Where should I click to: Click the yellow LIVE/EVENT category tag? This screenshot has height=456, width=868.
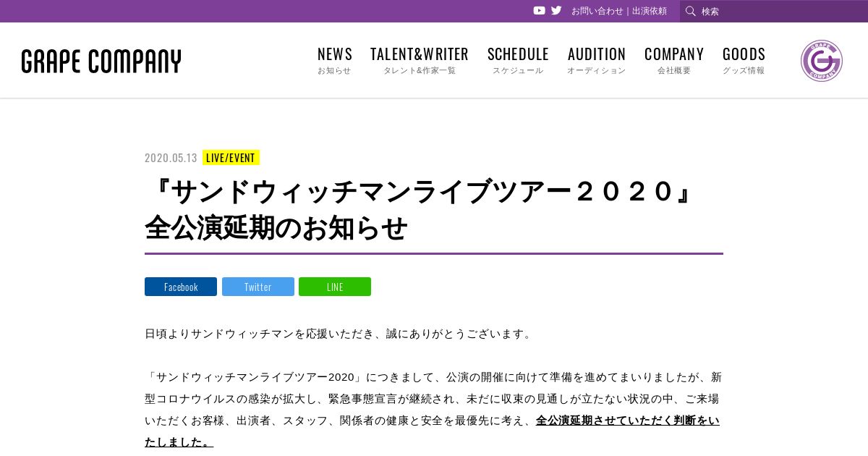pyautogui.click(x=231, y=158)
